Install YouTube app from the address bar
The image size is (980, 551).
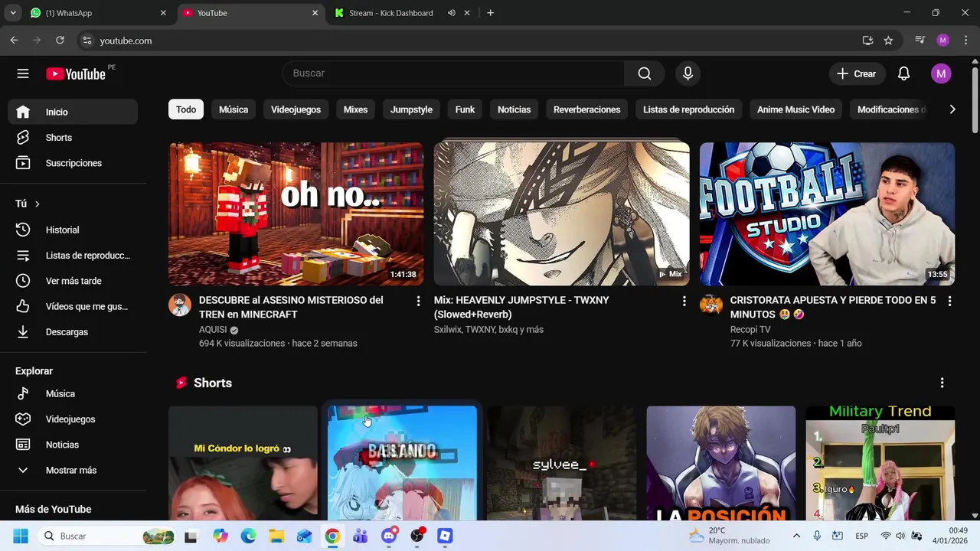tap(867, 41)
